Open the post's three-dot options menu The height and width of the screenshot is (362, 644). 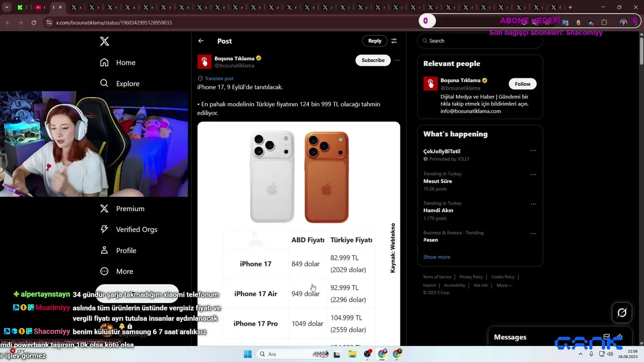point(397,60)
